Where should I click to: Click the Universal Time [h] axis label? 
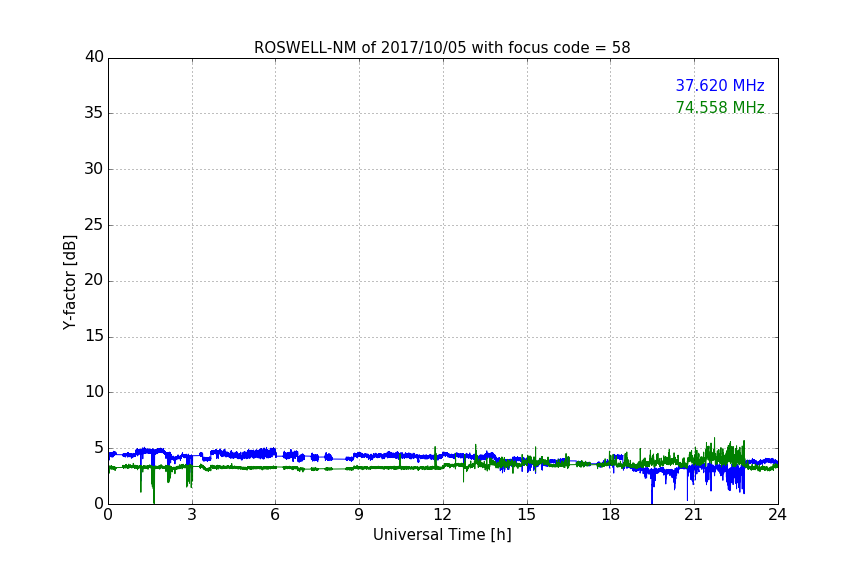pos(442,535)
